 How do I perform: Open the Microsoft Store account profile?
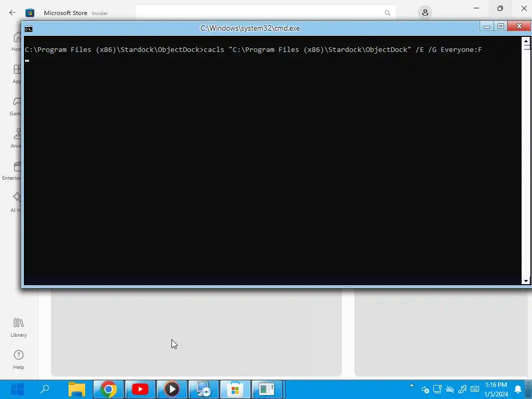(425, 13)
